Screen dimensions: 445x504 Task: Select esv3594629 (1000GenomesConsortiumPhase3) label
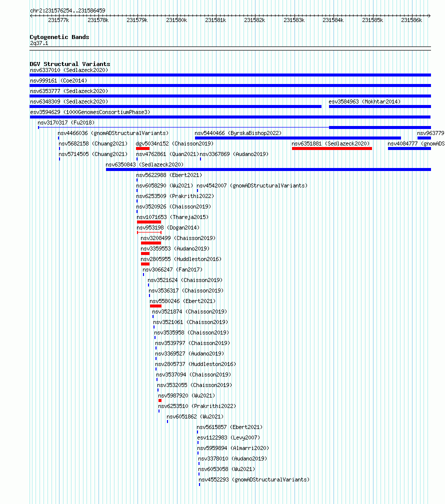tap(90, 112)
